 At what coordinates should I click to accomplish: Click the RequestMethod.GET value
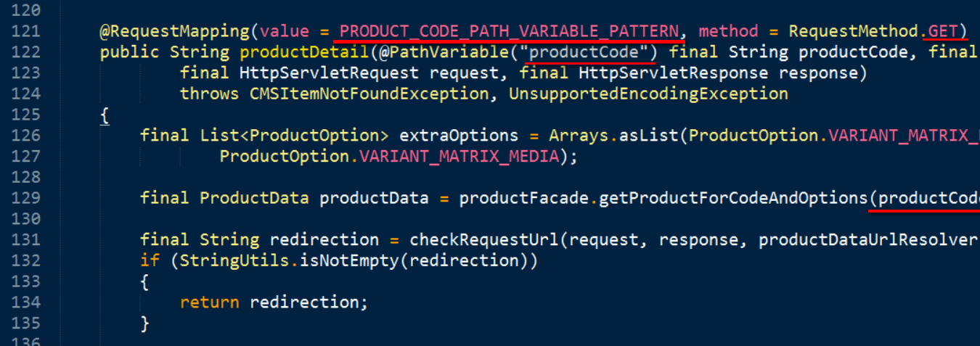[873, 31]
